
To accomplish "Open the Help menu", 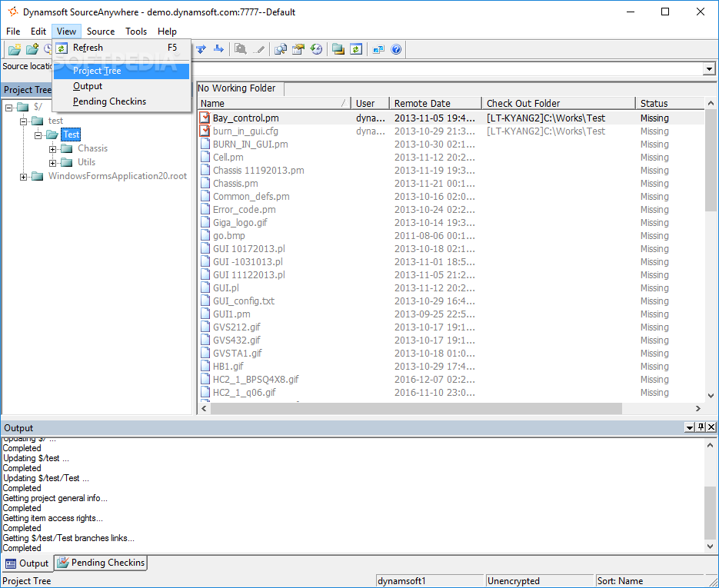I will coord(167,32).
